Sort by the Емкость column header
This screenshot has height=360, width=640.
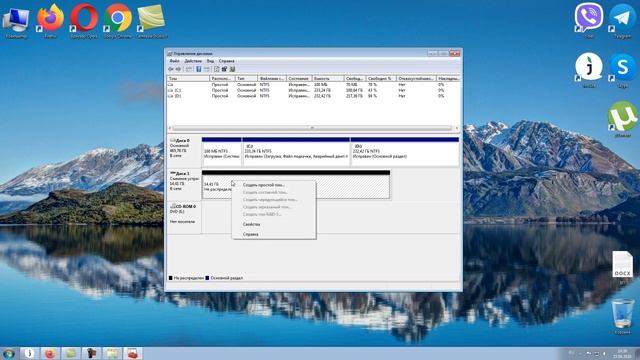(x=328, y=78)
